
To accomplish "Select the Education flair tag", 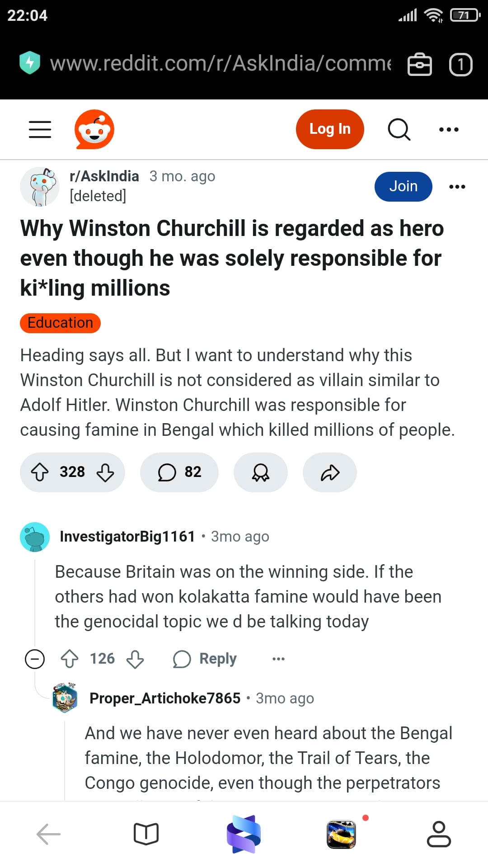I will (60, 323).
